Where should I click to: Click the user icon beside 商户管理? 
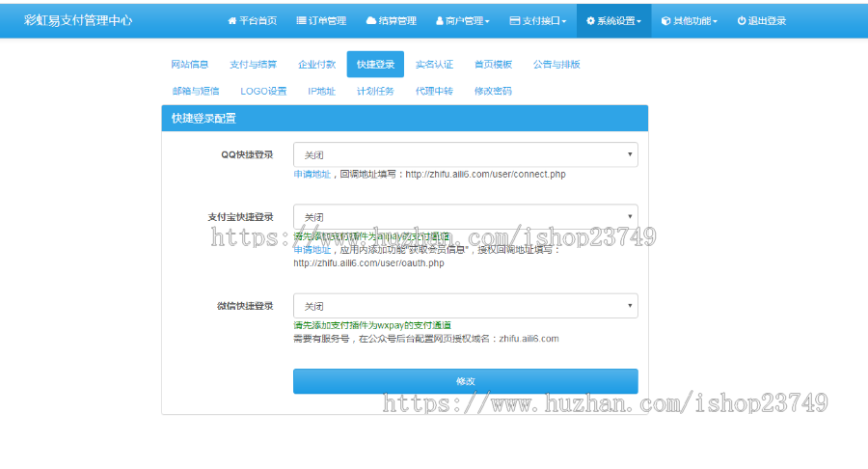(x=440, y=21)
